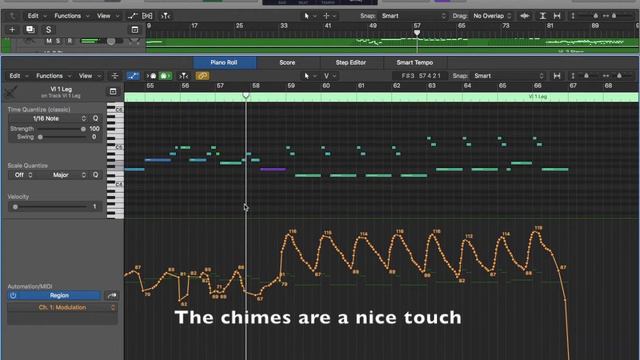The height and width of the screenshot is (360, 640).
Task: Toggle the green MIDI Out button in Piano Roll
Action: click(x=165, y=76)
